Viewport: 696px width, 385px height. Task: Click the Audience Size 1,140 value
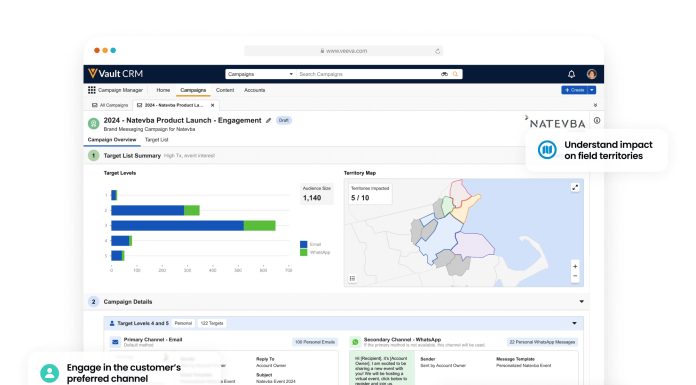tap(312, 198)
